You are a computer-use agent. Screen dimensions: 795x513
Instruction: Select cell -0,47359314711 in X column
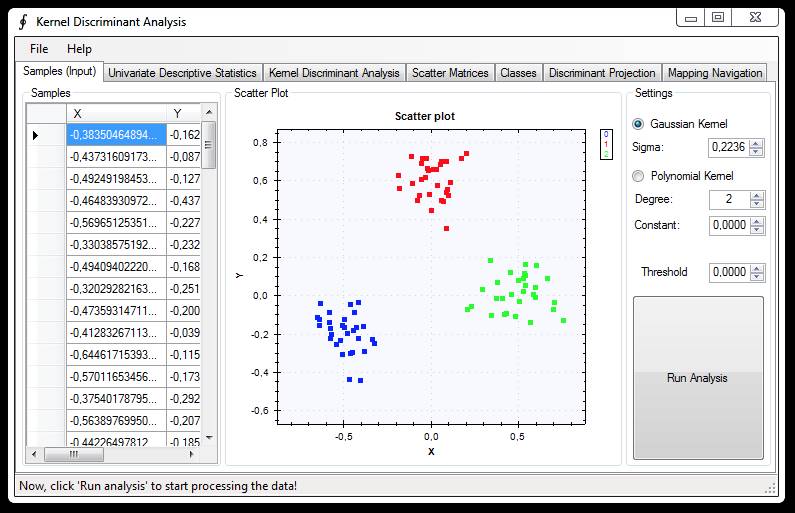point(116,311)
